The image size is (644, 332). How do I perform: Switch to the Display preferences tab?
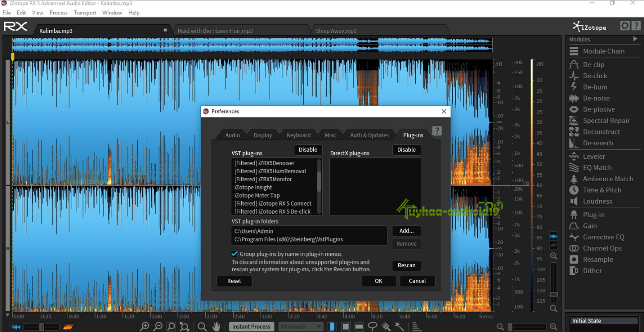tap(263, 135)
